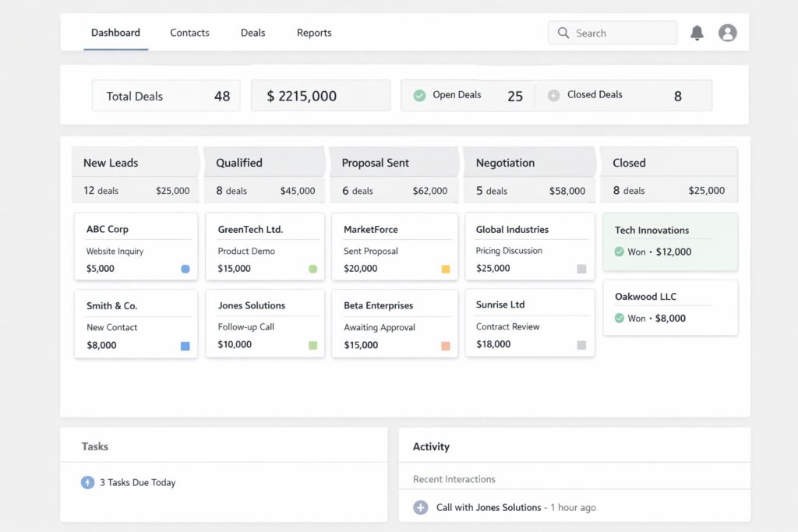This screenshot has height=532, width=798.
Task: Click the Activity panel heading
Action: click(431, 446)
